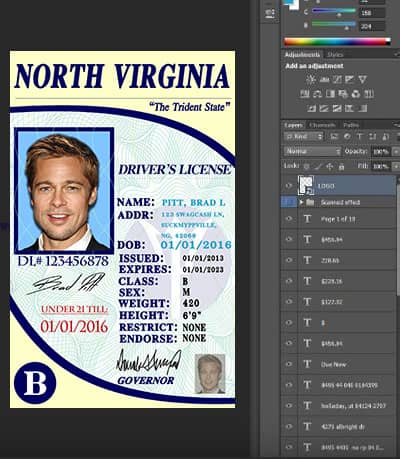Screen dimensions: 400x459
Task: Hide the 'Due Now' text layer
Action: pyautogui.click(x=289, y=364)
